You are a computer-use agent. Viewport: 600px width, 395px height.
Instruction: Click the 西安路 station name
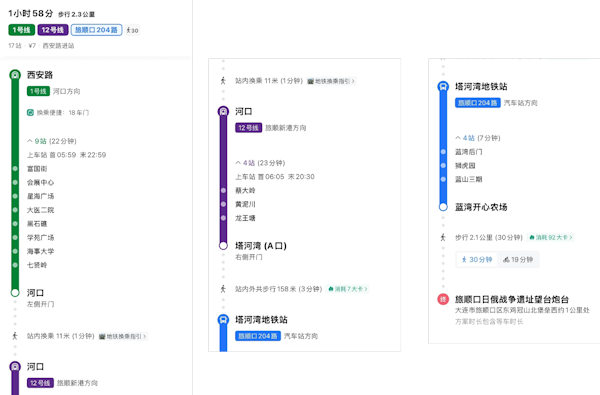pos(40,75)
